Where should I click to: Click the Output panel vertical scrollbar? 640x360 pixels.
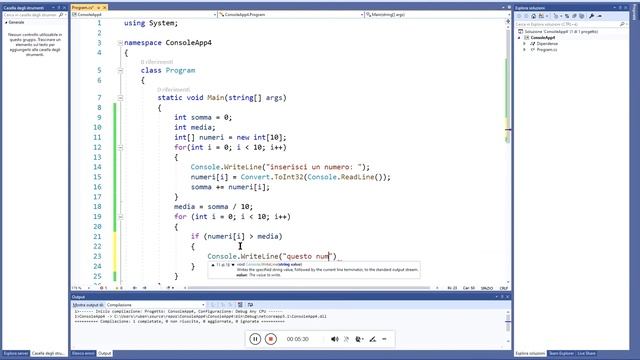tap(508, 324)
